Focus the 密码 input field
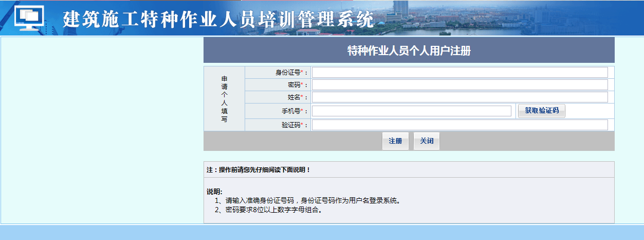 click(459, 85)
